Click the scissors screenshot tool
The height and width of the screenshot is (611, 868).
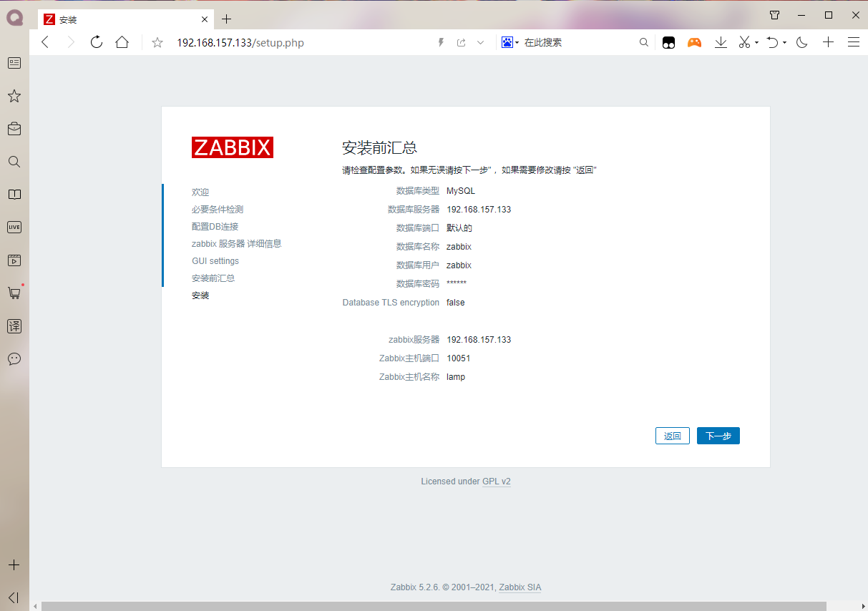(745, 43)
